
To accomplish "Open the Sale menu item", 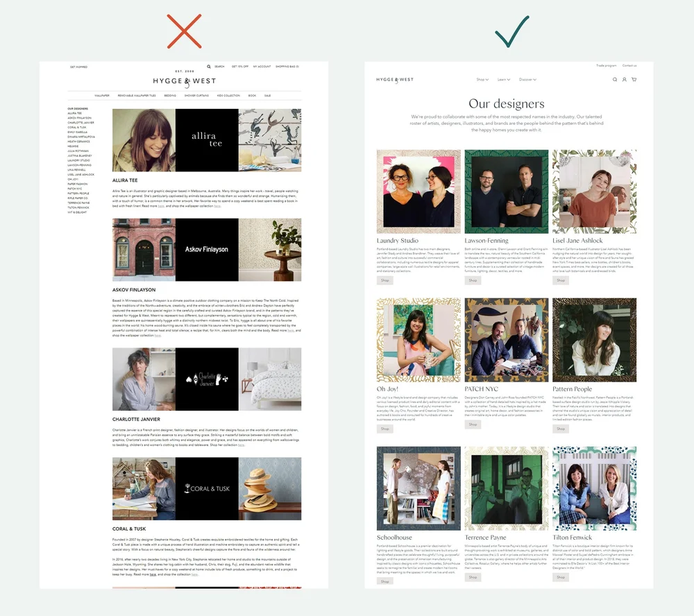I will coord(268,96).
